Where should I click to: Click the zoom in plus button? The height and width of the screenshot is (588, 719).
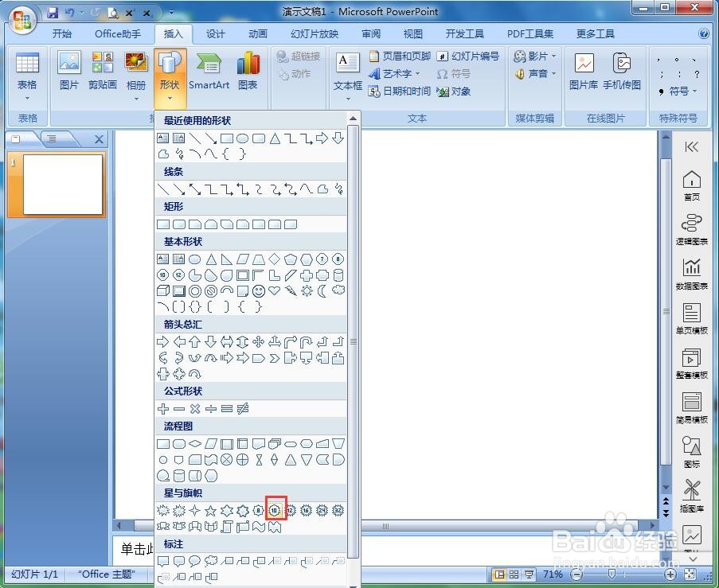click(670, 574)
